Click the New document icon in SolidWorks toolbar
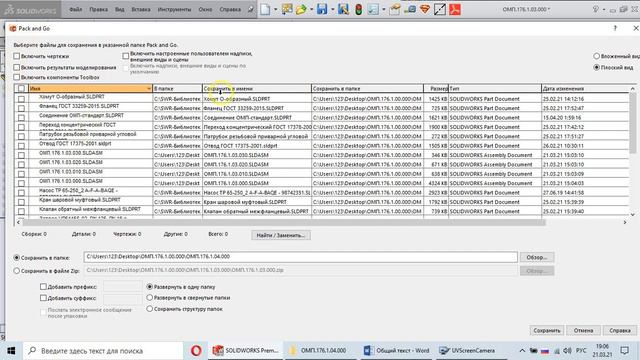 coord(265,9)
